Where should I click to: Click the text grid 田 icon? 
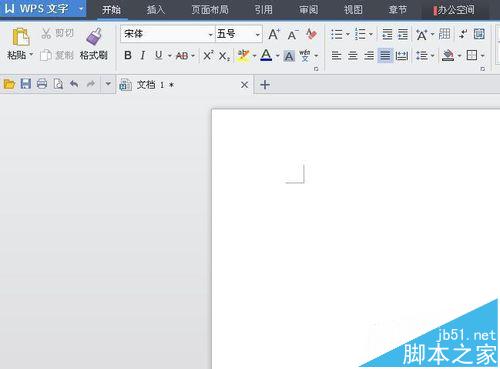pyautogui.click(x=444, y=34)
